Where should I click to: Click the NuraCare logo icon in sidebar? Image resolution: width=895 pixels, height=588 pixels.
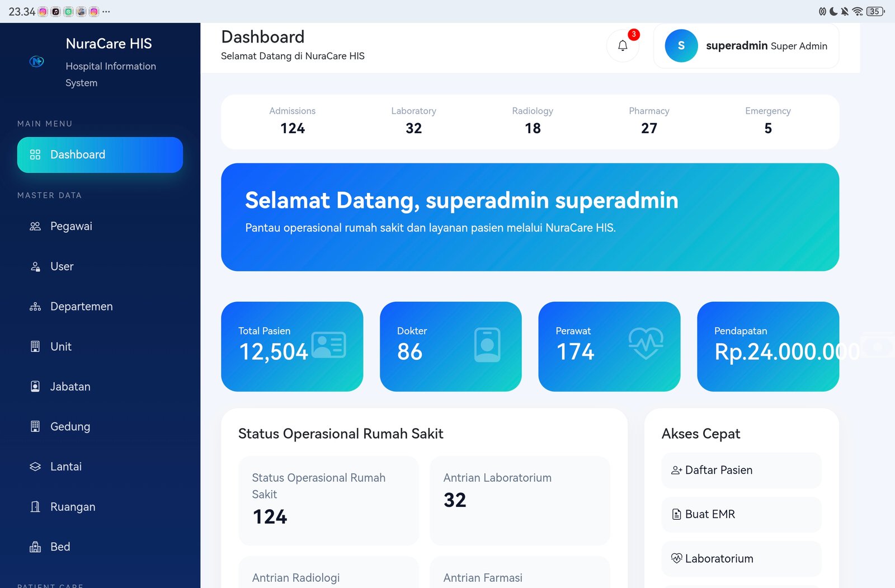point(37,62)
